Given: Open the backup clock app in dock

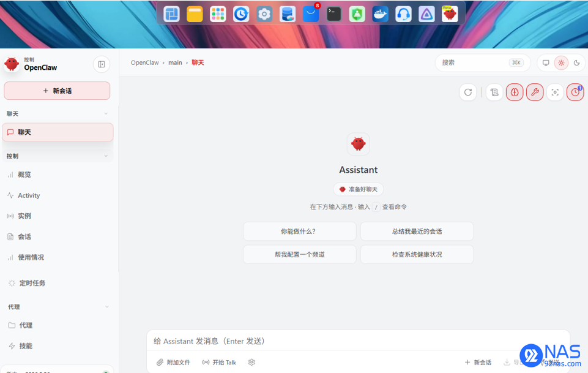Looking at the screenshot, I should (241, 14).
